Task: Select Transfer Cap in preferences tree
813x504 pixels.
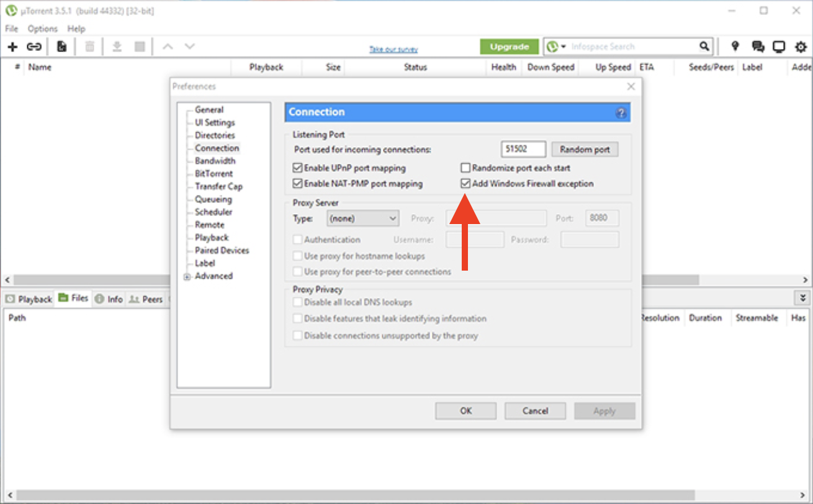Action: (x=218, y=186)
